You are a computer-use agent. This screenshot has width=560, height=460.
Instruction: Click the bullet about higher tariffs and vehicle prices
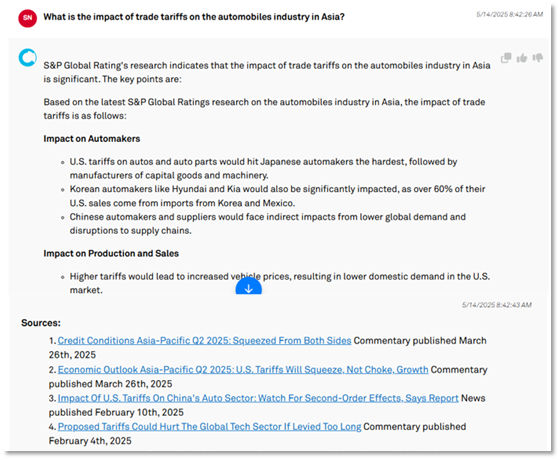(280, 283)
